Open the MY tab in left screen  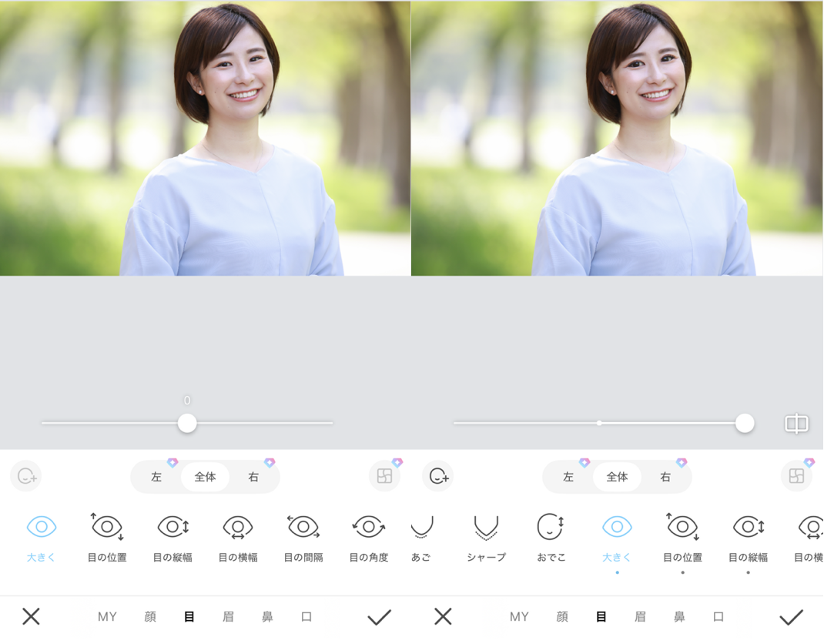[107, 616]
